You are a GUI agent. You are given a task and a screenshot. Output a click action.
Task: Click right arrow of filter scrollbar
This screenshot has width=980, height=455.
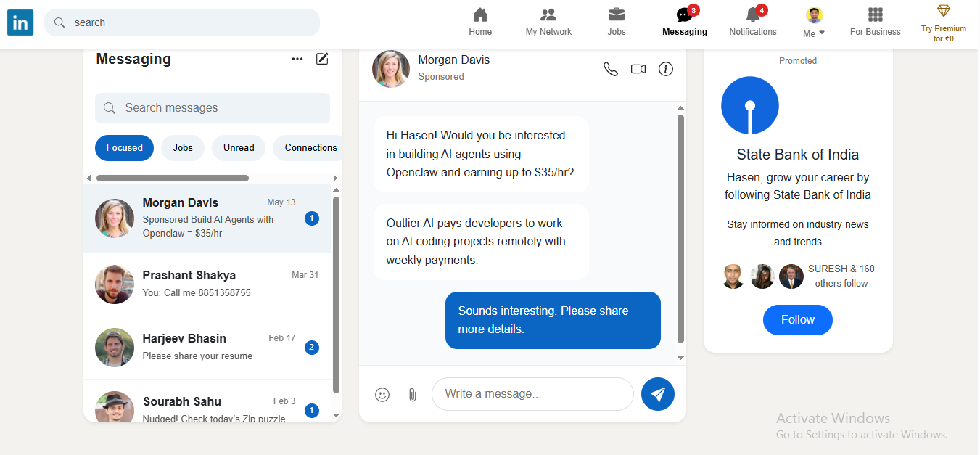(335, 178)
